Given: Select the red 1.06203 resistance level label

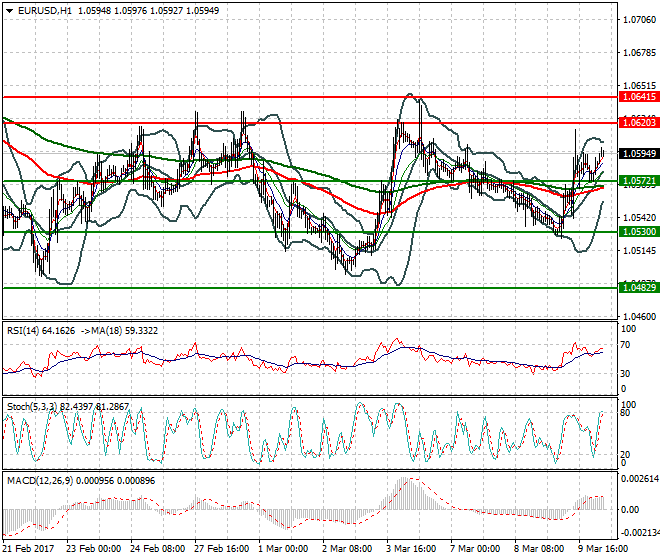Looking at the screenshot, I should [x=639, y=123].
